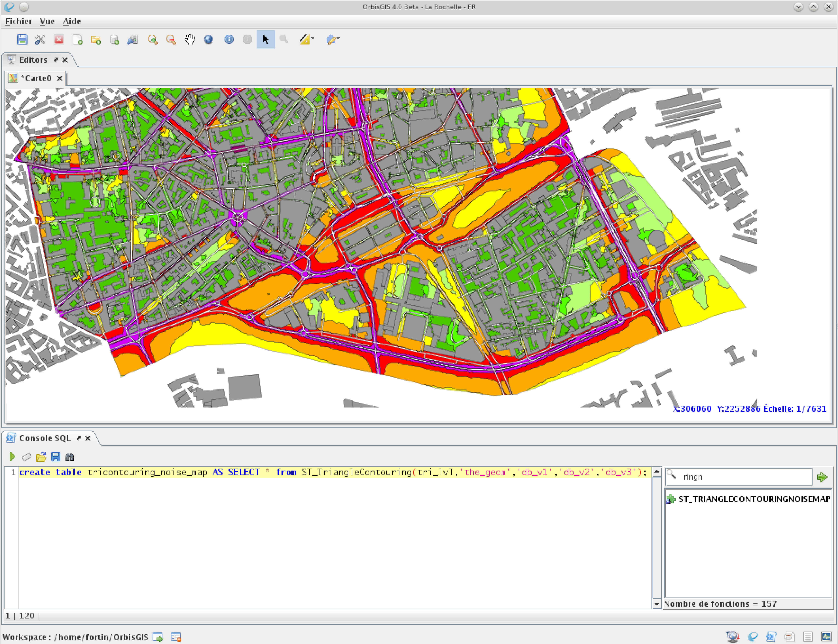Detach the Console SQL panel
This screenshot has height=644, width=838.
[x=79, y=438]
